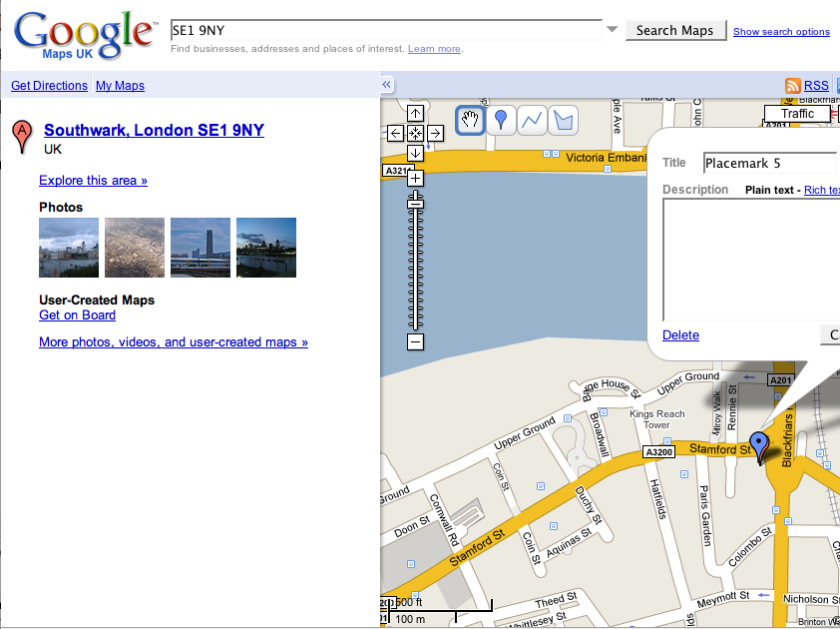
Task: Choose the draw shape polygon tool
Action: pyautogui.click(x=564, y=121)
